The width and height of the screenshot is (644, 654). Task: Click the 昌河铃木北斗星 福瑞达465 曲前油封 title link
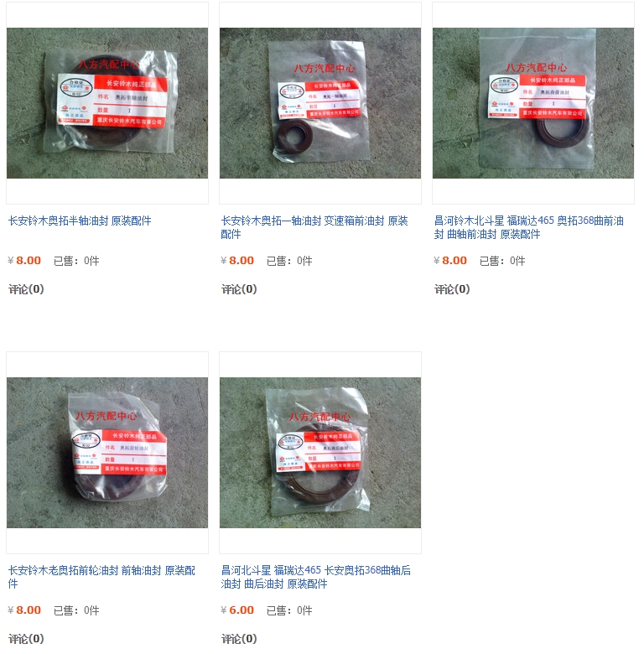529,227
